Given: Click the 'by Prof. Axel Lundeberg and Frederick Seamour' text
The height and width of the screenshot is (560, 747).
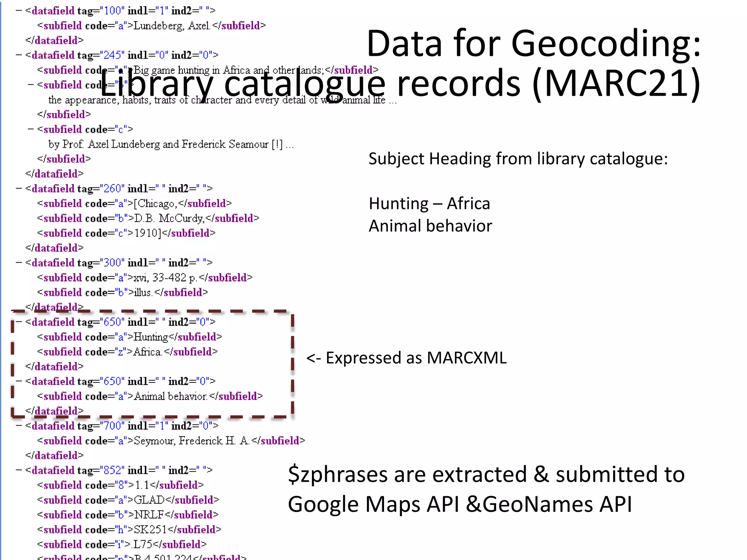Looking at the screenshot, I should pos(171,144).
